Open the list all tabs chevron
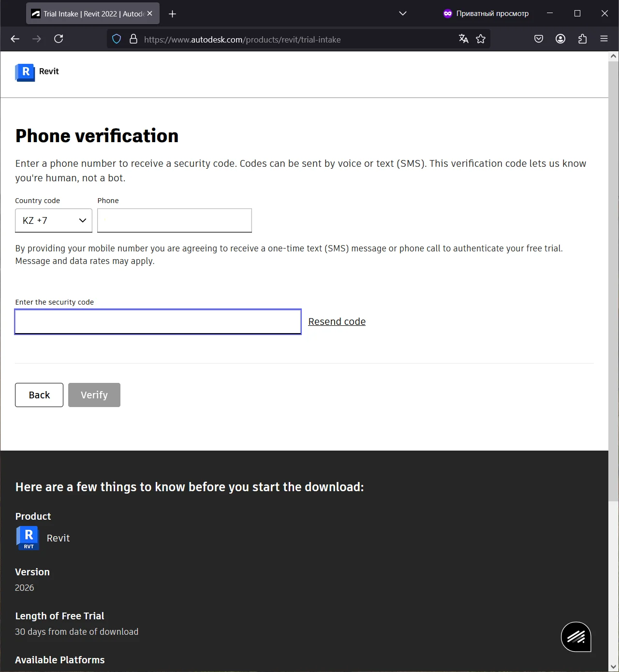Image resolution: width=619 pixels, height=672 pixels. [x=402, y=14]
